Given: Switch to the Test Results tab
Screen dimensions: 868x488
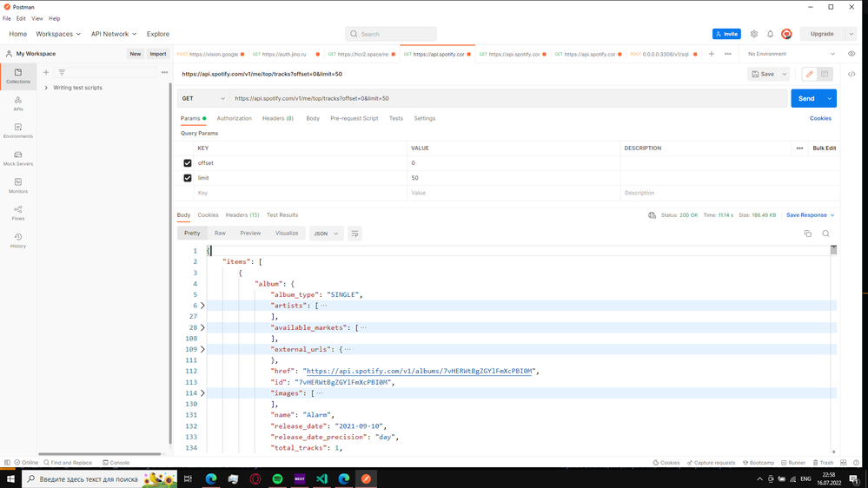Looking at the screenshot, I should [x=282, y=215].
